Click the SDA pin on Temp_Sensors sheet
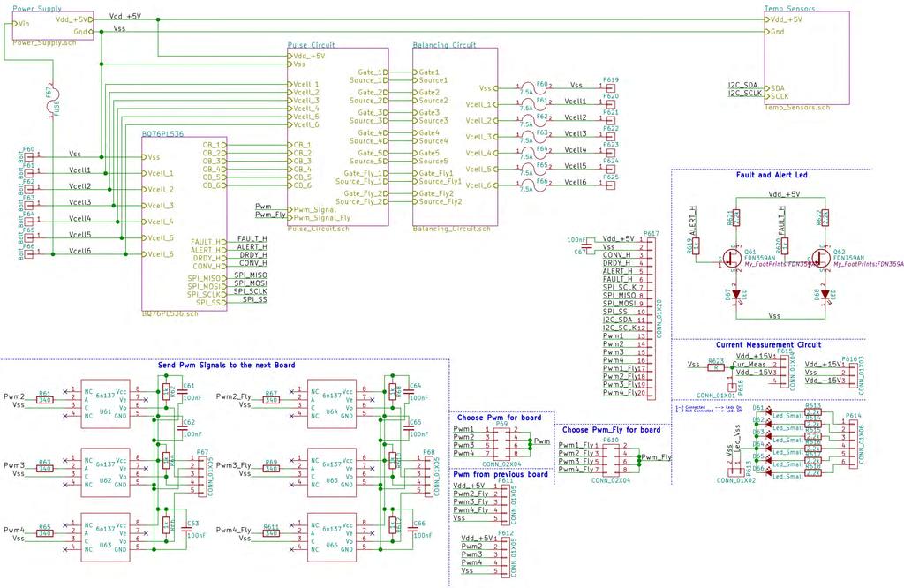The image size is (904, 588). coord(774,88)
